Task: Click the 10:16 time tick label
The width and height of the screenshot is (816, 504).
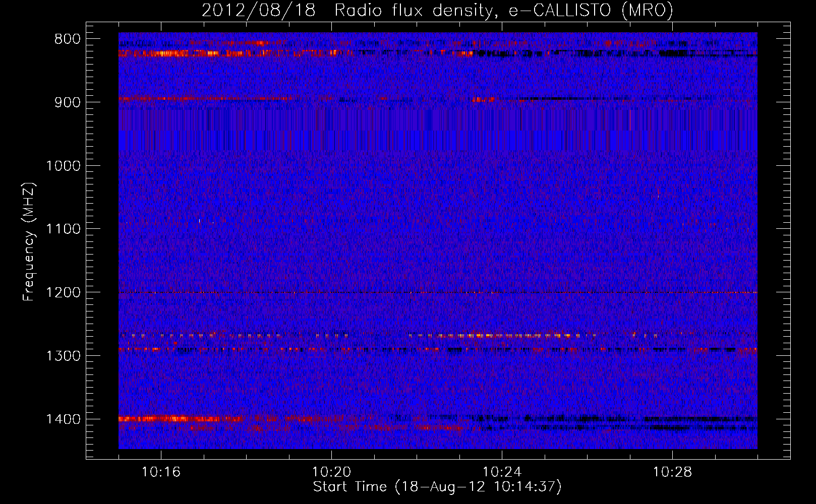Action: 161,472
